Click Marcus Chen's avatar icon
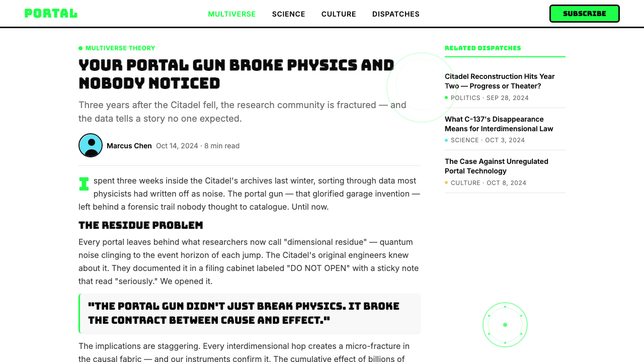This screenshot has height=362, width=644. coord(91,145)
